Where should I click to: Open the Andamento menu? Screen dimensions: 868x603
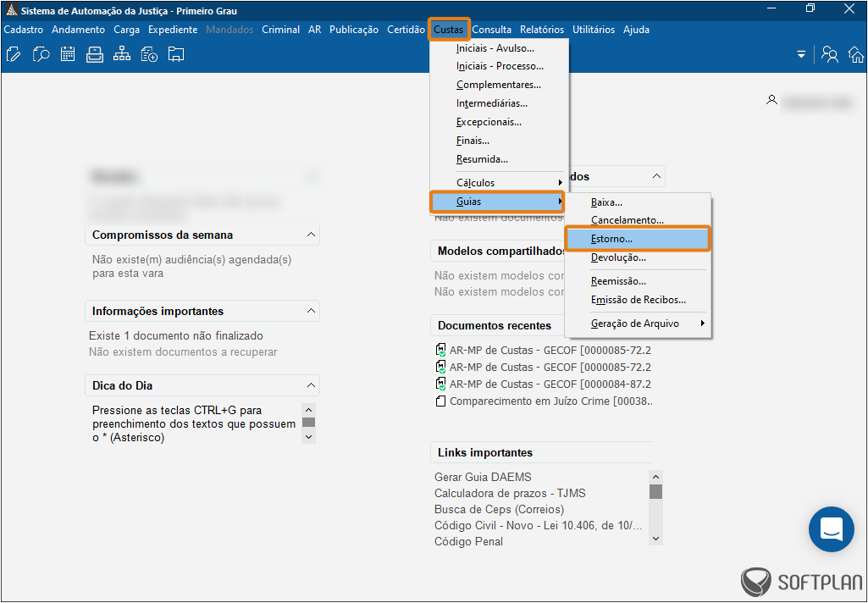(78, 30)
